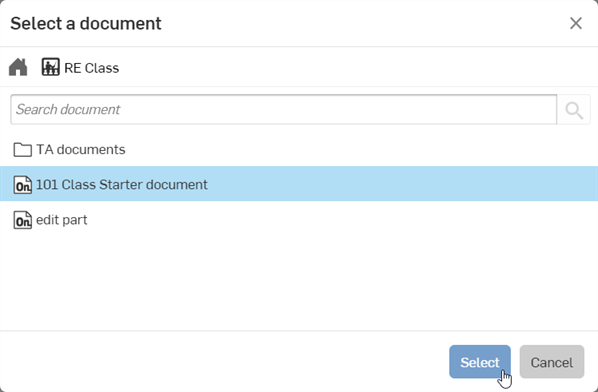Click the empty list area below edit part
This screenshot has width=598, height=392.
tap(299, 284)
